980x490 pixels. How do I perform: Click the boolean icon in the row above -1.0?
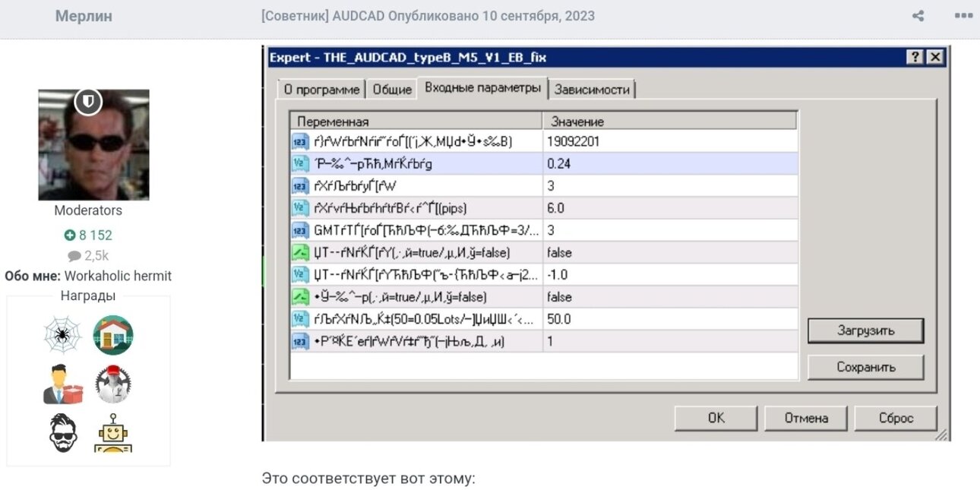(x=299, y=252)
